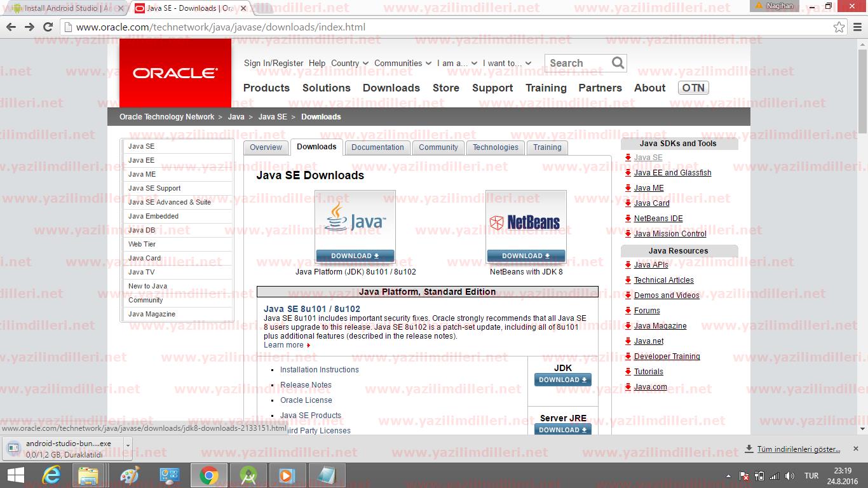868x488 pixels.
Task: Expand the 'I want to...' dropdown
Action: click(506, 63)
